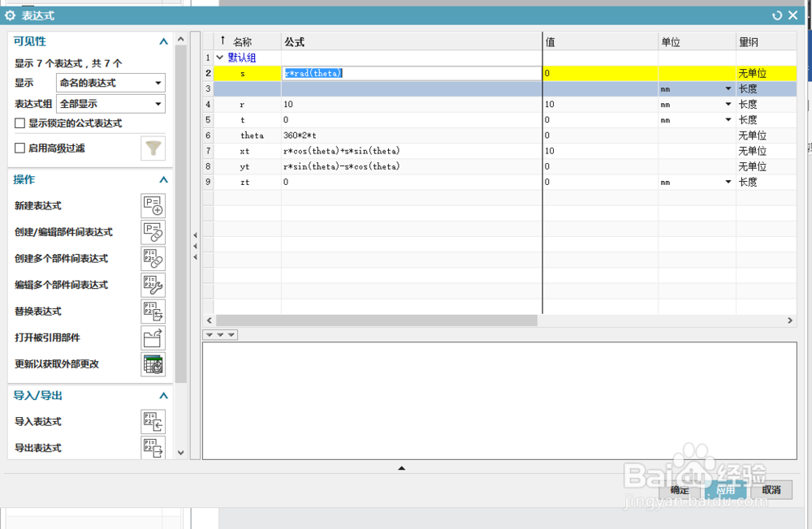Click the 量纲 column header
The height and width of the screenshot is (529, 812).
767,42
